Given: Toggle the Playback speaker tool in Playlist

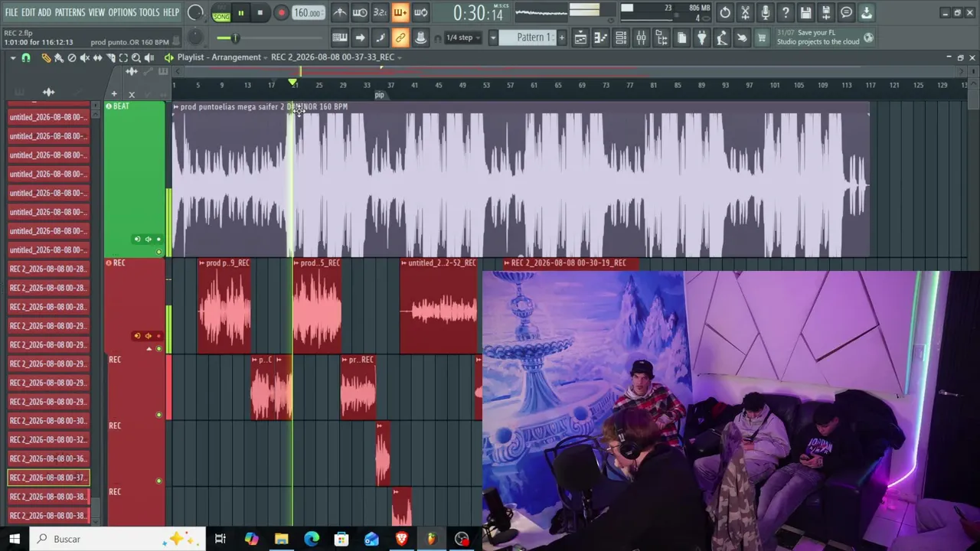Looking at the screenshot, I should coord(149,57).
